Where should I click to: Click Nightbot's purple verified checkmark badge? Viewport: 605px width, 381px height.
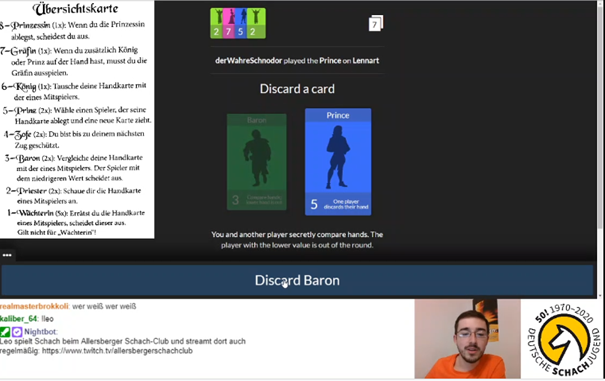(17, 332)
